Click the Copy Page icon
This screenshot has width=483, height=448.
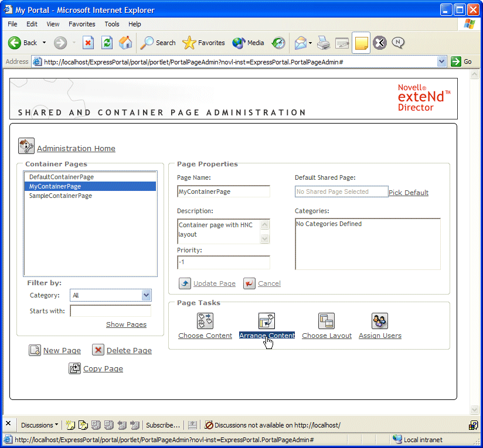[76, 368]
